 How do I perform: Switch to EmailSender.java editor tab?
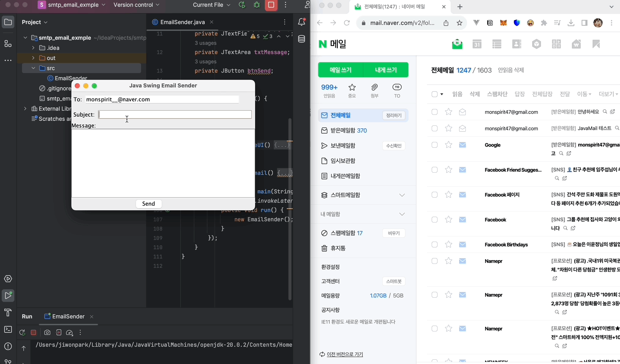tap(182, 22)
